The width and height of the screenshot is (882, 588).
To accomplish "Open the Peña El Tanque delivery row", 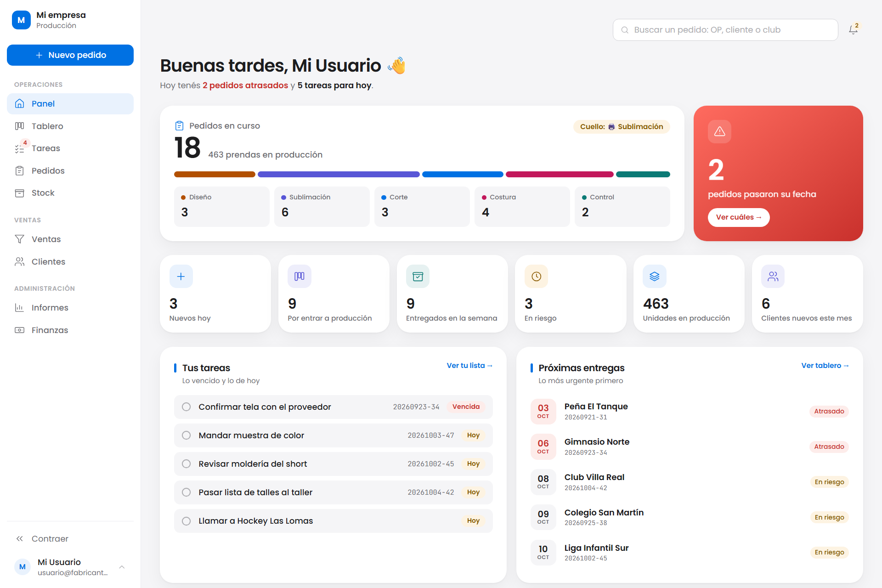I will [x=690, y=412].
